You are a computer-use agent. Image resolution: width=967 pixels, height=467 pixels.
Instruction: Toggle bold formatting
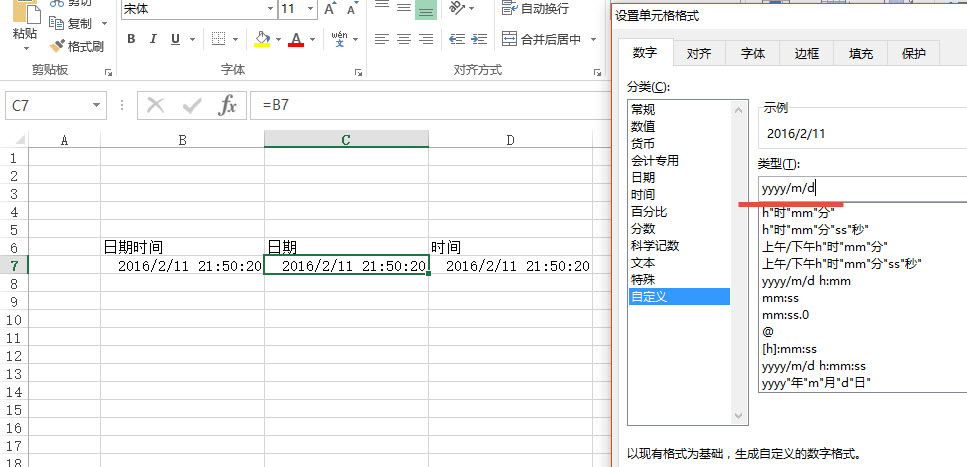pyautogui.click(x=131, y=39)
